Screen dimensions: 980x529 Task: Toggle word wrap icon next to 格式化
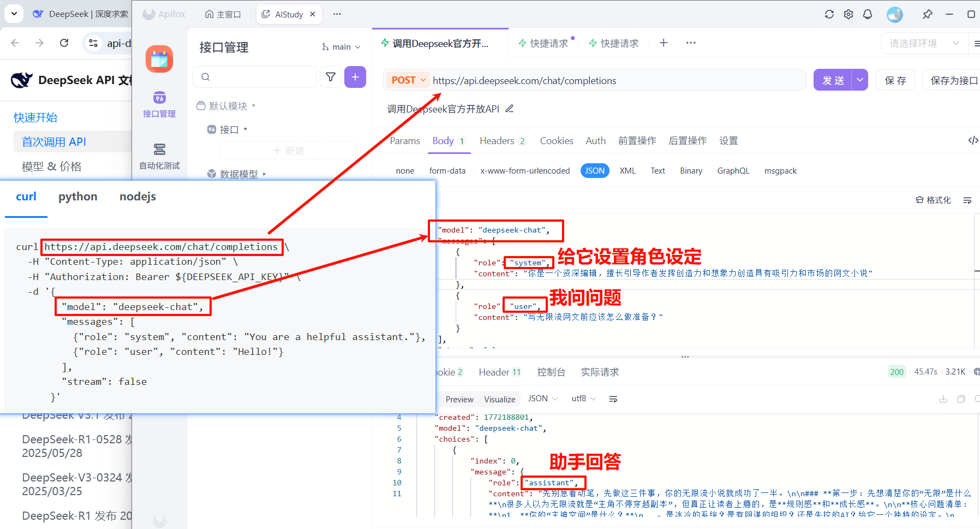(x=967, y=200)
